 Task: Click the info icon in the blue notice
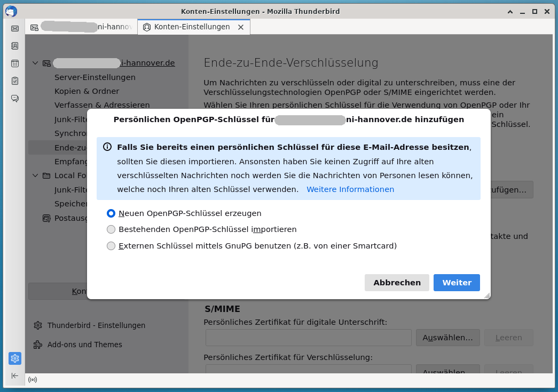pyautogui.click(x=107, y=147)
